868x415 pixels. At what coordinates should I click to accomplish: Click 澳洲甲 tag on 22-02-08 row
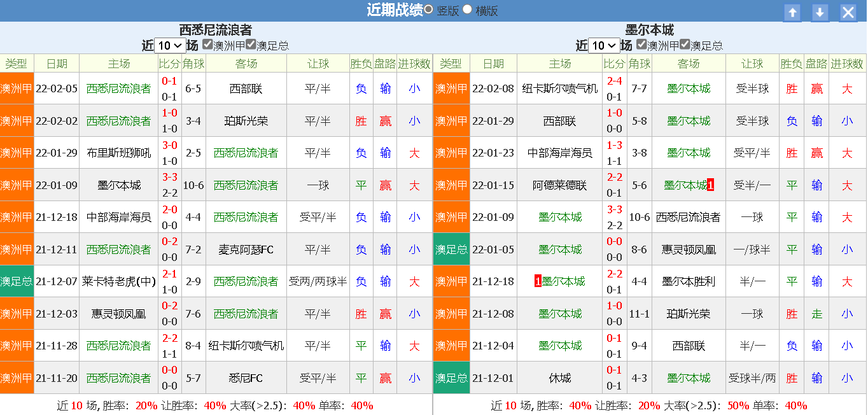click(x=451, y=88)
